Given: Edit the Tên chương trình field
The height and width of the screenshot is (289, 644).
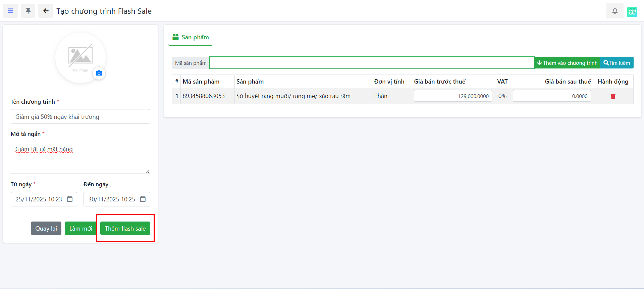Looking at the screenshot, I should click(80, 117).
